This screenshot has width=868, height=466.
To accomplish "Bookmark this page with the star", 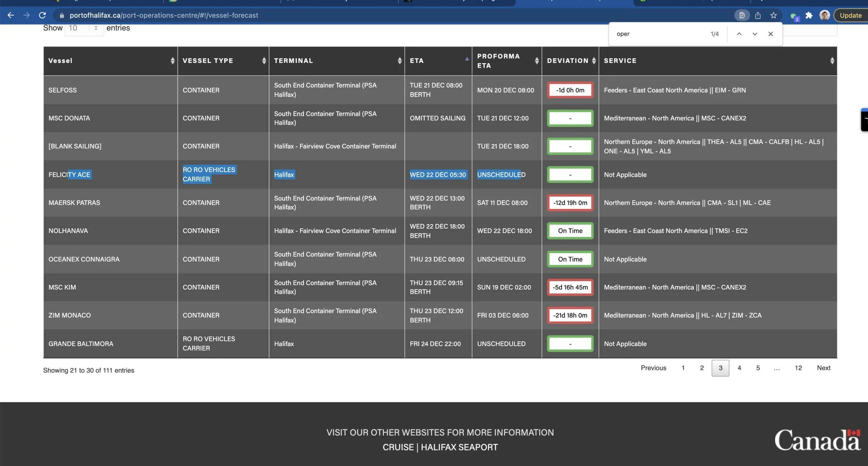I will 773,15.
